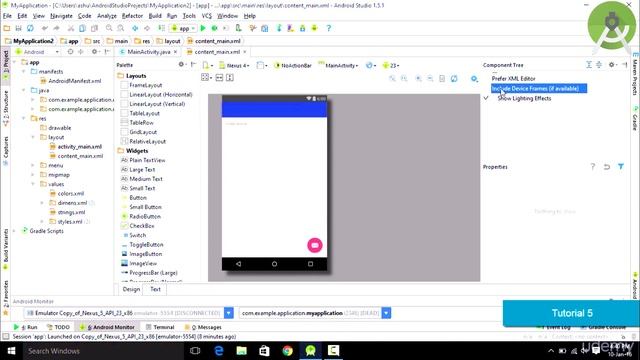The height and width of the screenshot is (360, 640).
Task: Open the VCS menu
Action: 207,16
